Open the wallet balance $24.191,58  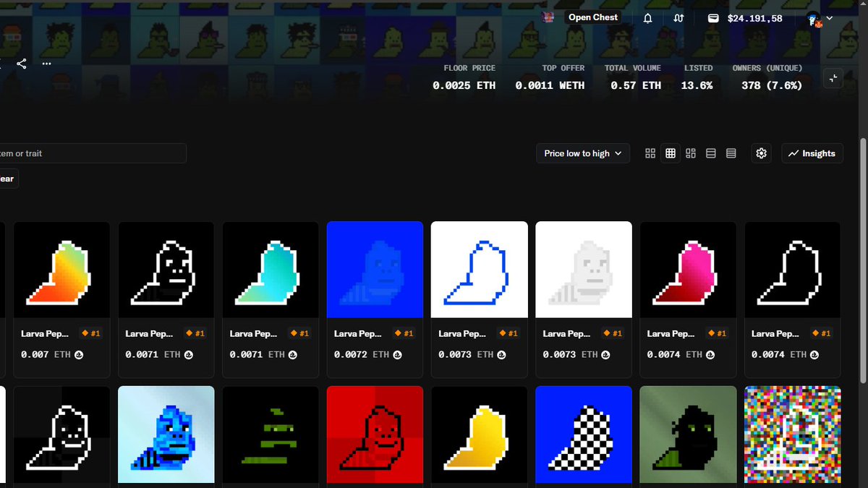point(746,18)
